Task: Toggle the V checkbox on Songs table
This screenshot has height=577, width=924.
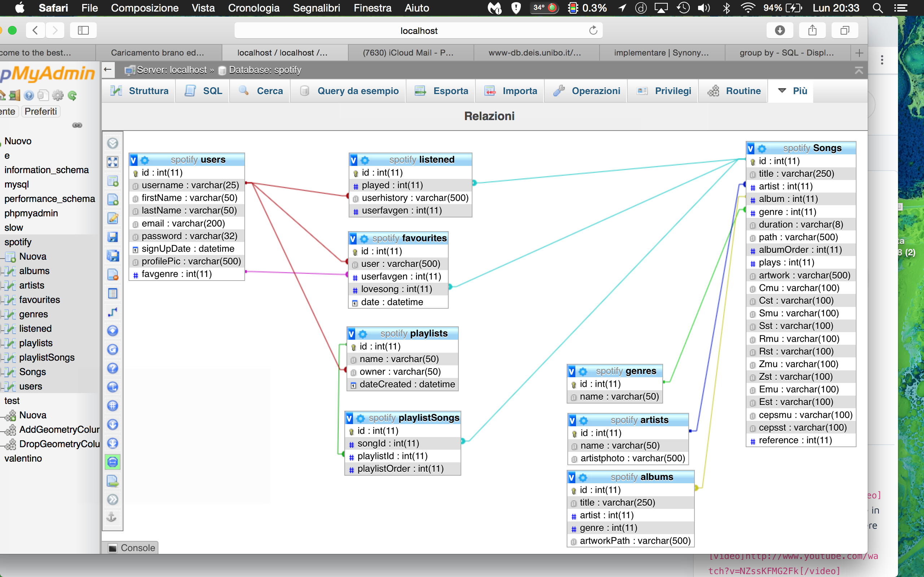Action: point(751,149)
